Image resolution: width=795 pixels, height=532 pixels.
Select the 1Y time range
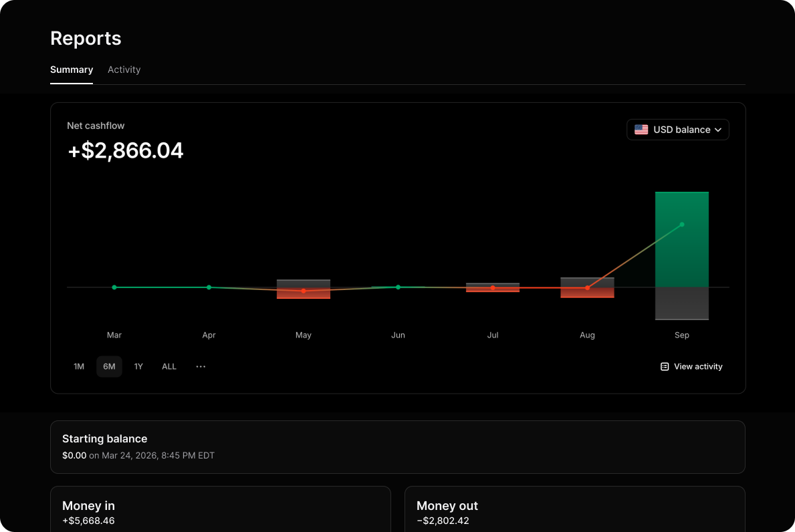(138, 366)
